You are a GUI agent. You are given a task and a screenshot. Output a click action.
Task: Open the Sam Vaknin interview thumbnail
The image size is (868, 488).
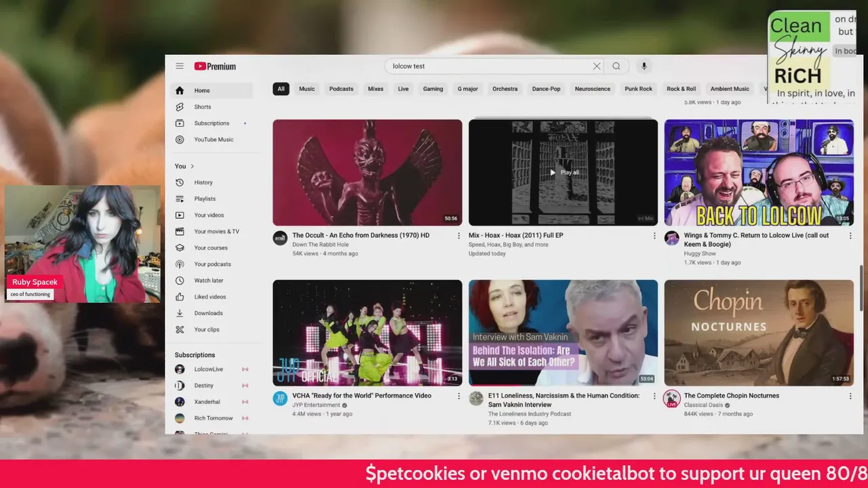point(564,333)
